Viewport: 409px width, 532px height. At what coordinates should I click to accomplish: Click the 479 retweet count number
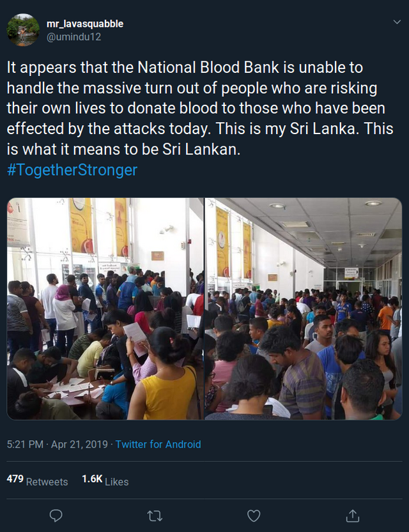tap(15, 478)
